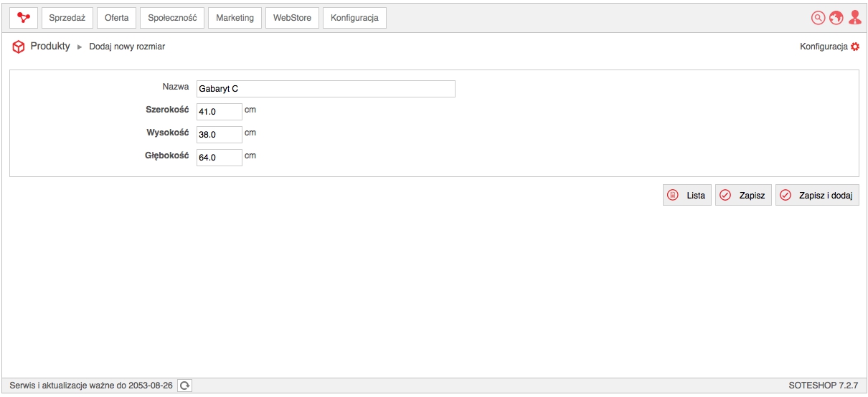
Task: Click the Konfiguracja gear icon
Action: click(x=855, y=47)
